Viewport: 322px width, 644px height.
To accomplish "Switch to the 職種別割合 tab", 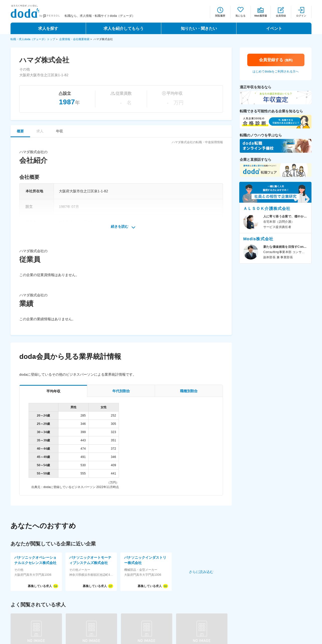I will coord(189,391).
